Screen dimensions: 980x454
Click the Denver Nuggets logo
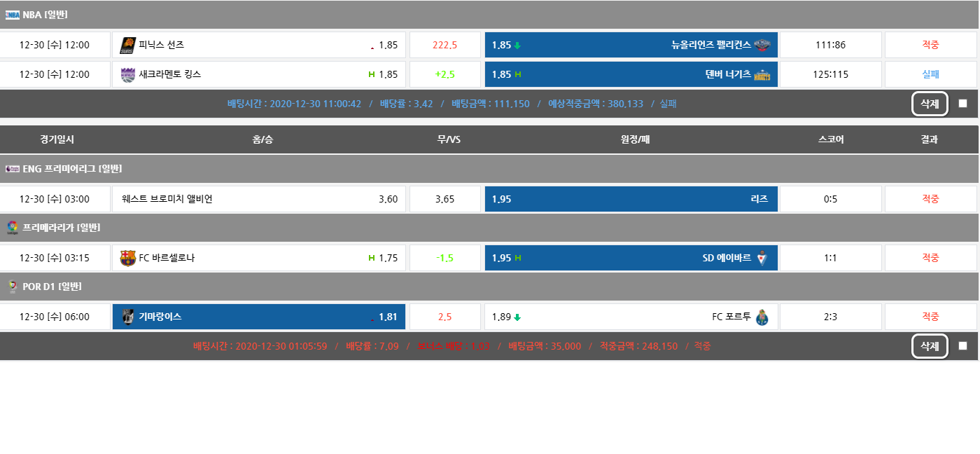[762, 74]
